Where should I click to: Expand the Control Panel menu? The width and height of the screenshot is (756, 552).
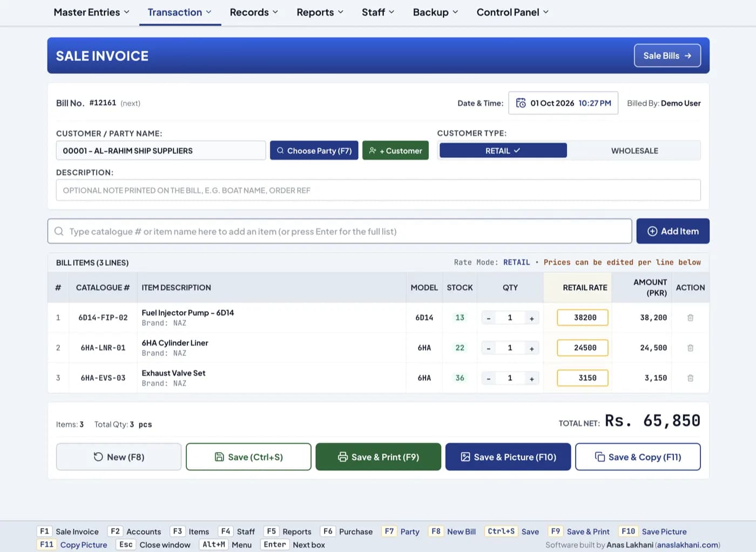[512, 12]
